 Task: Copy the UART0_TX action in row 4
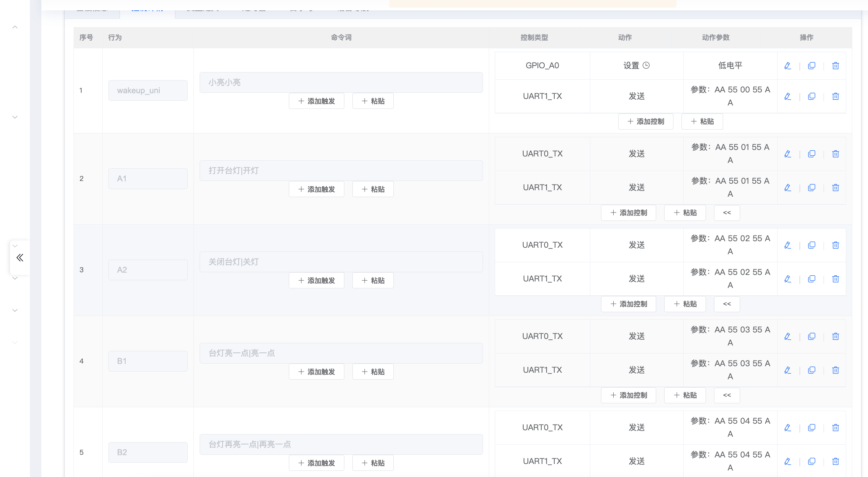812,336
